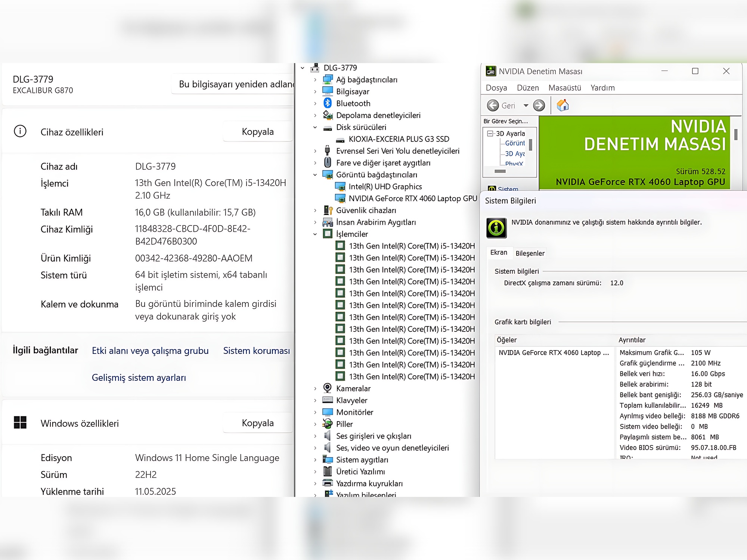747x560 pixels.
Task: Open the Yardım menu
Action: pyautogui.click(x=602, y=88)
